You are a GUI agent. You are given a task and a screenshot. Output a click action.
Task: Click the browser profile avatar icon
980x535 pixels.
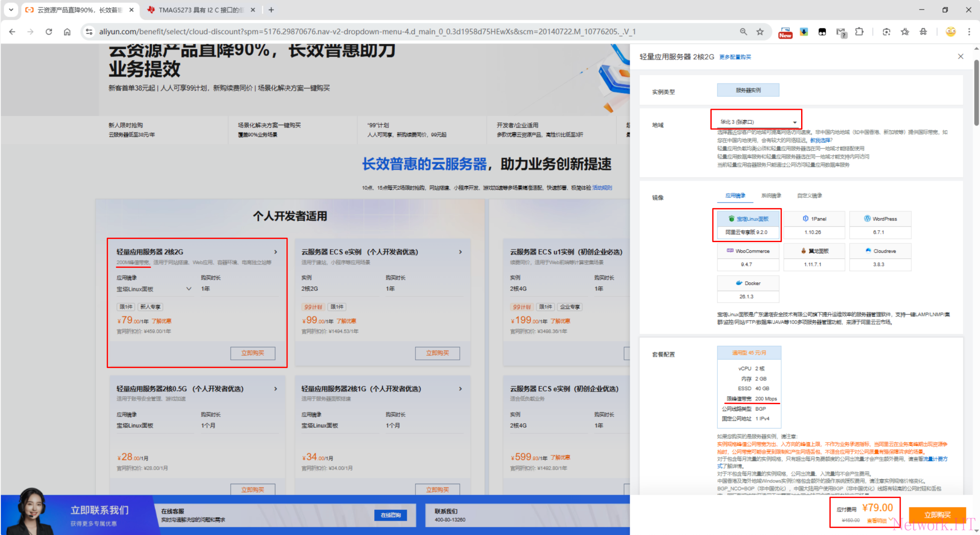(x=950, y=32)
